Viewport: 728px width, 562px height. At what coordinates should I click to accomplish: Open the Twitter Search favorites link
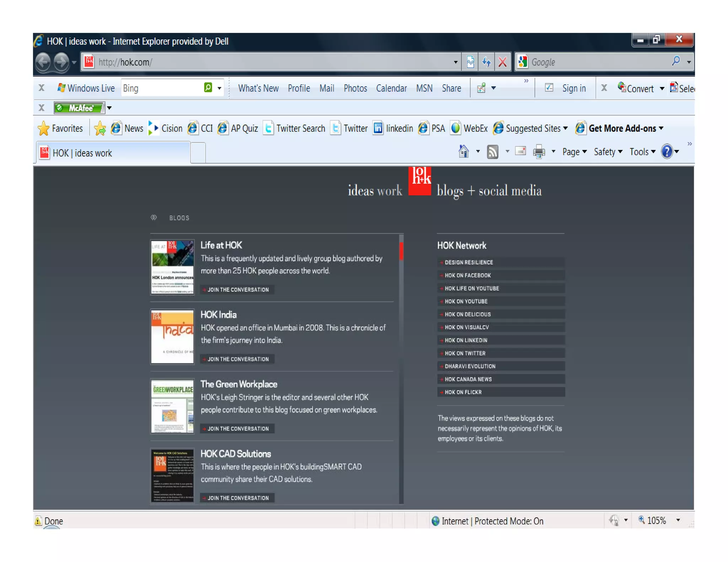[294, 128]
